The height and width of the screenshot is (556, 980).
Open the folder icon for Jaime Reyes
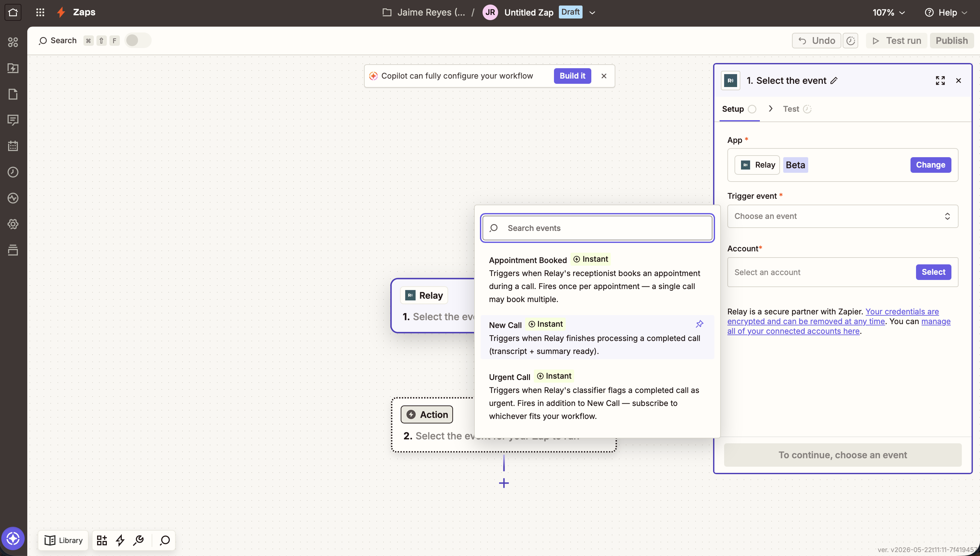click(387, 12)
